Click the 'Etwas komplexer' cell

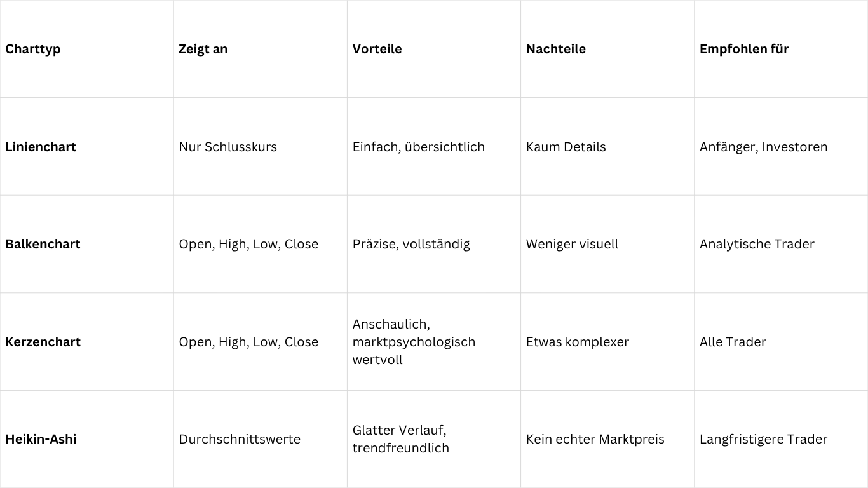pyautogui.click(x=578, y=342)
